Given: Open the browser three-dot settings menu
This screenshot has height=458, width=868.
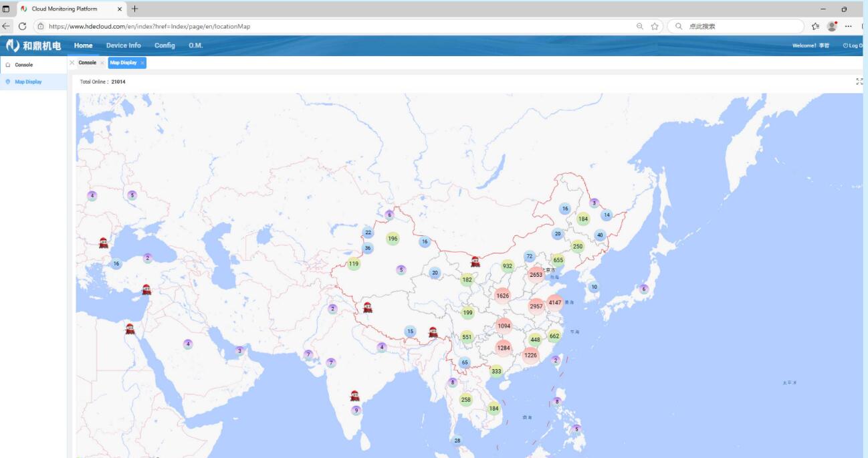Looking at the screenshot, I should [x=848, y=26].
